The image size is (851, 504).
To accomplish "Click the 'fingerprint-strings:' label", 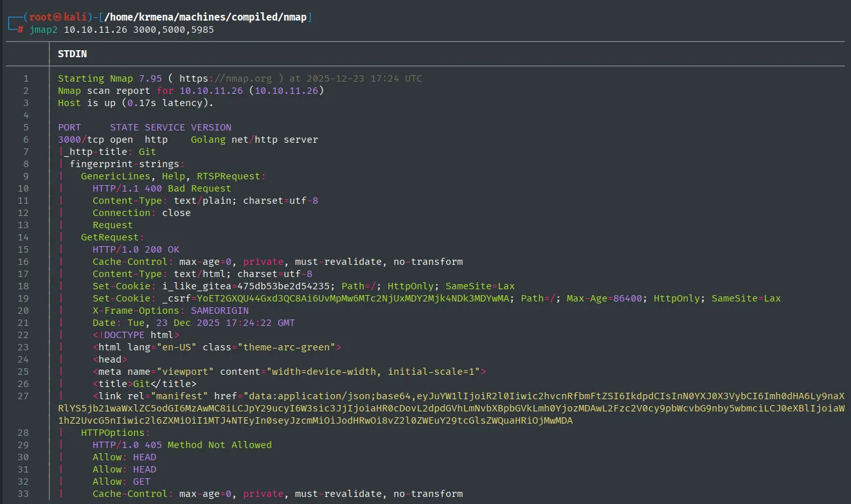I will pyautogui.click(x=127, y=164).
